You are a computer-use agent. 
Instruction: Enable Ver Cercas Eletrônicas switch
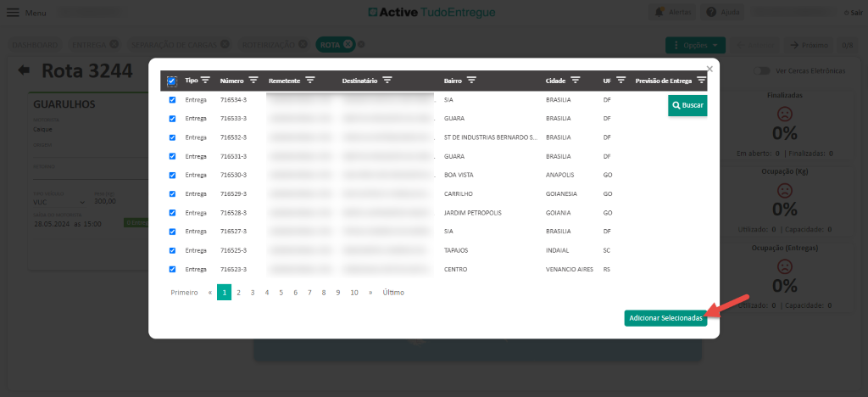[x=764, y=70]
